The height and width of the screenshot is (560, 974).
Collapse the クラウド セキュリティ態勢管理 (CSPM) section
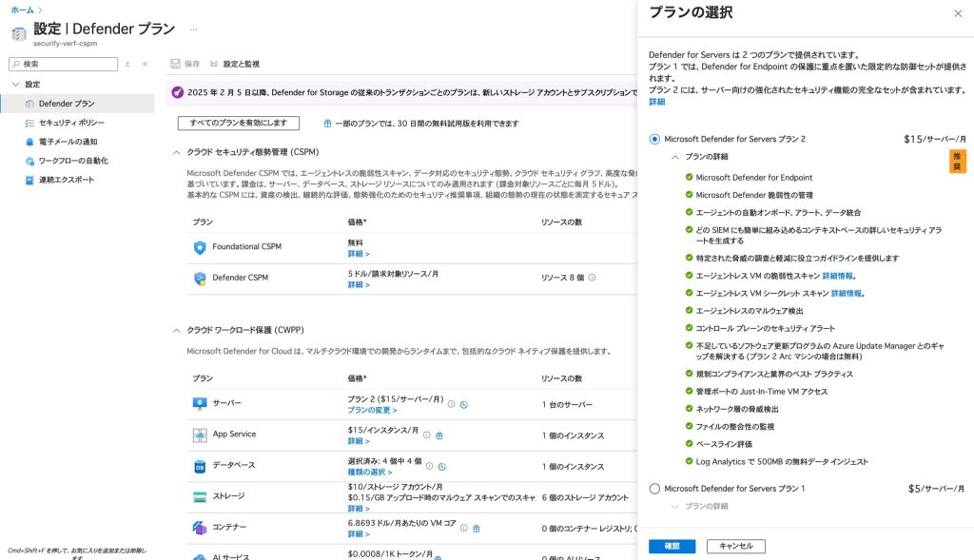click(x=177, y=152)
